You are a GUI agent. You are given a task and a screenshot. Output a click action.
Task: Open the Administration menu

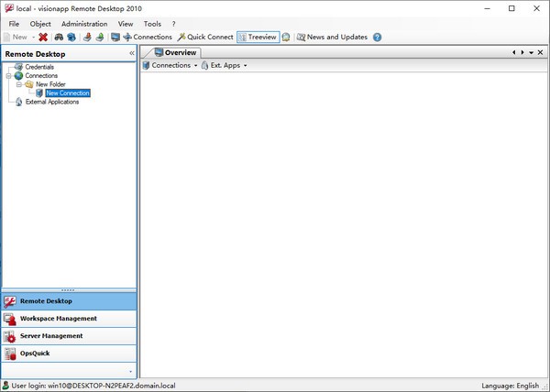[84, 24]
